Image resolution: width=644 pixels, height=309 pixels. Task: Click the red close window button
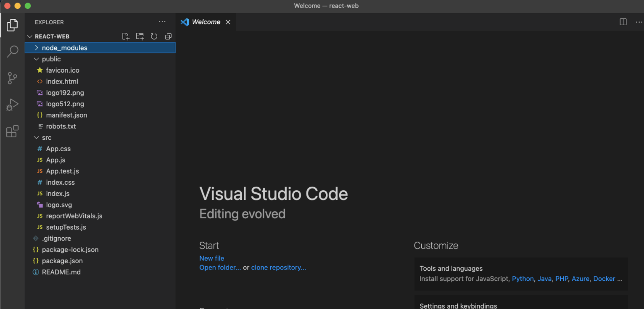7,6
